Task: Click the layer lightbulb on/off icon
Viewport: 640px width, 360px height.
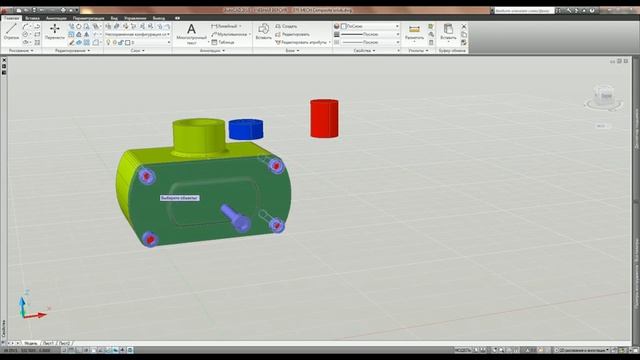Action: tap(108, 42)
